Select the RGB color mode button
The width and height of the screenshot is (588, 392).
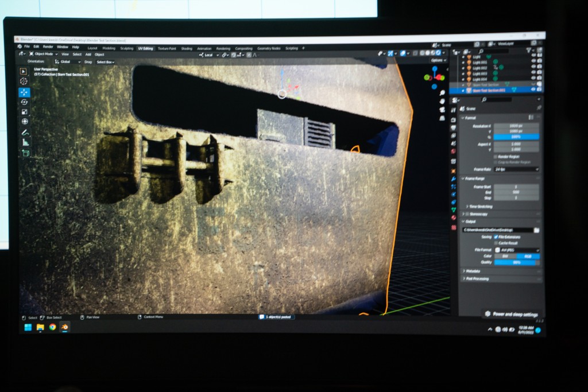click(x=528, y=256)
